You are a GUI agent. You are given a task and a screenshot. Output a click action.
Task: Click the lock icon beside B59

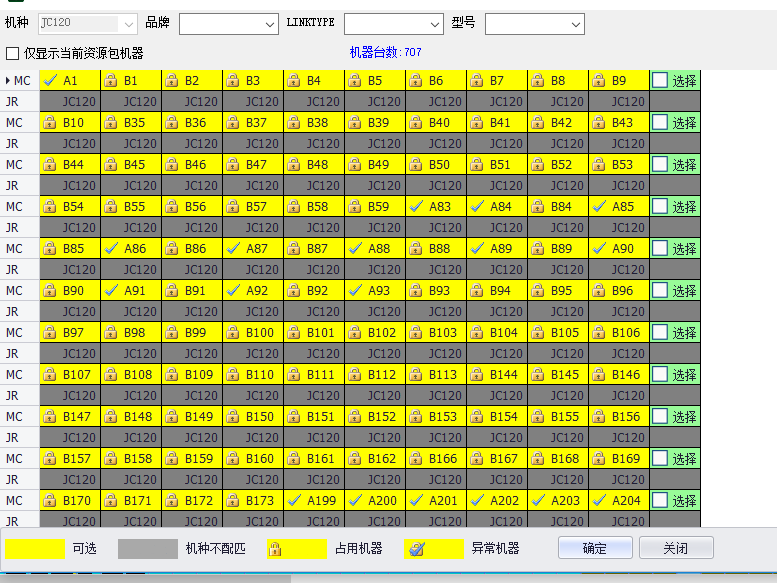pyautogui.click(x=354, y=207)
